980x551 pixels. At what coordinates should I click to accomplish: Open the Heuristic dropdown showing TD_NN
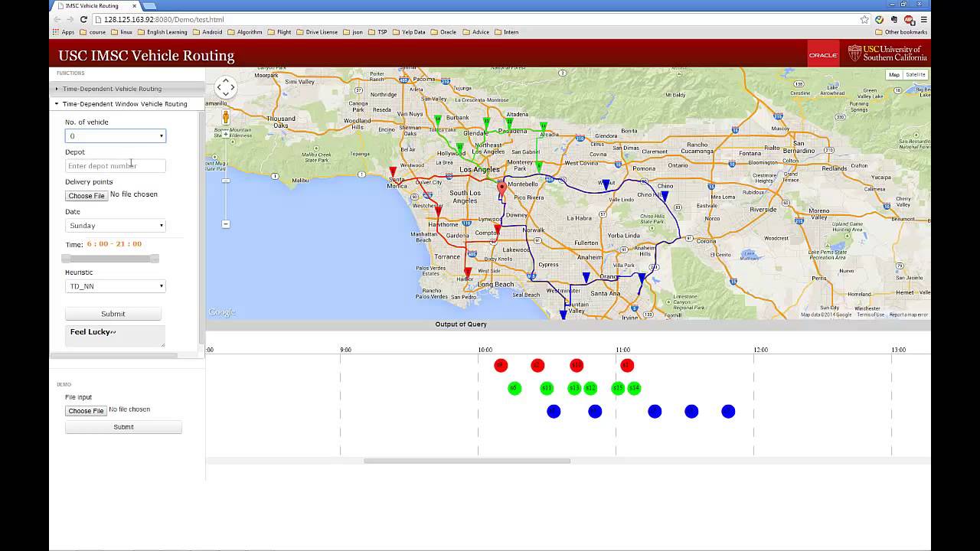(116, 286)
